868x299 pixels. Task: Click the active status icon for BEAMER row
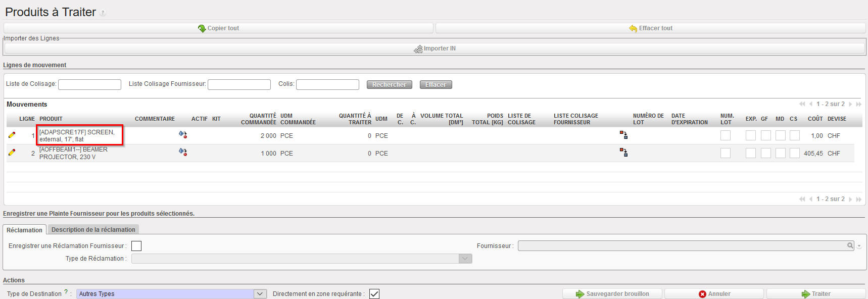point(183,152)
